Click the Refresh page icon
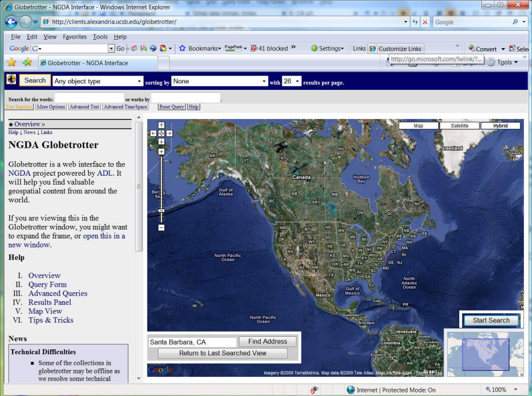 [x=415, y=22]
